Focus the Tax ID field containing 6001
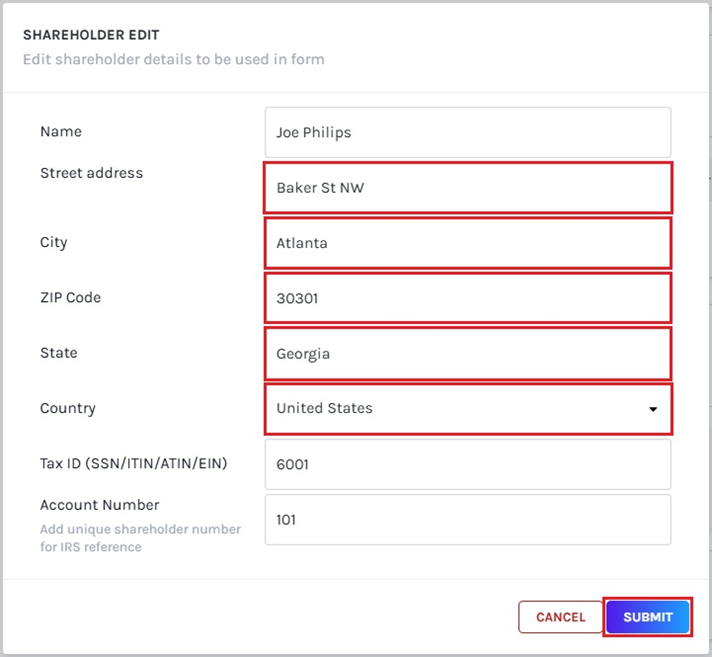 467,465
